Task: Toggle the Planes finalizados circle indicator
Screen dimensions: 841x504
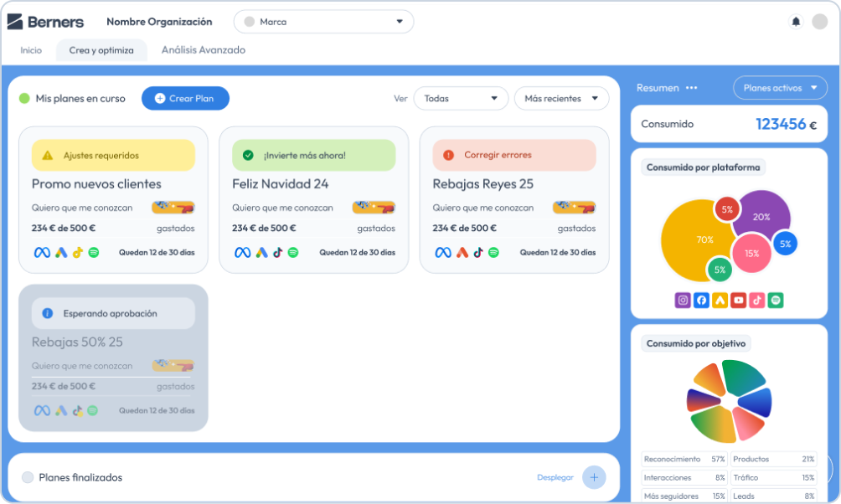Action: 28,477
